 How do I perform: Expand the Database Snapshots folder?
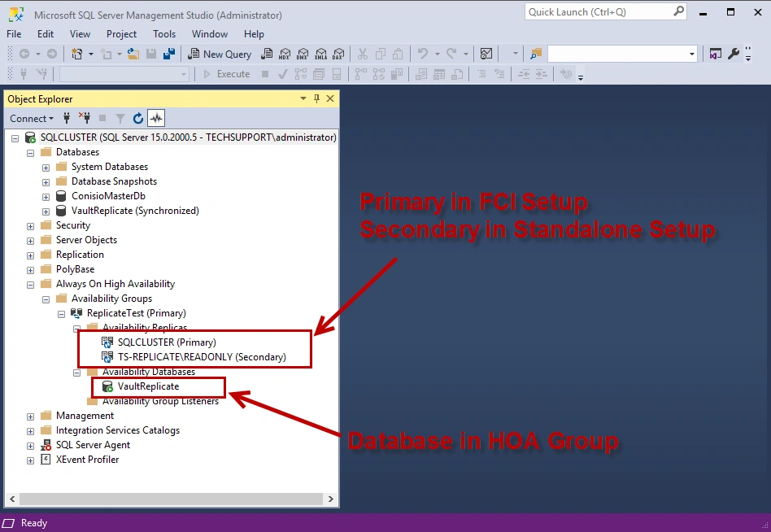tap(46, 182)
